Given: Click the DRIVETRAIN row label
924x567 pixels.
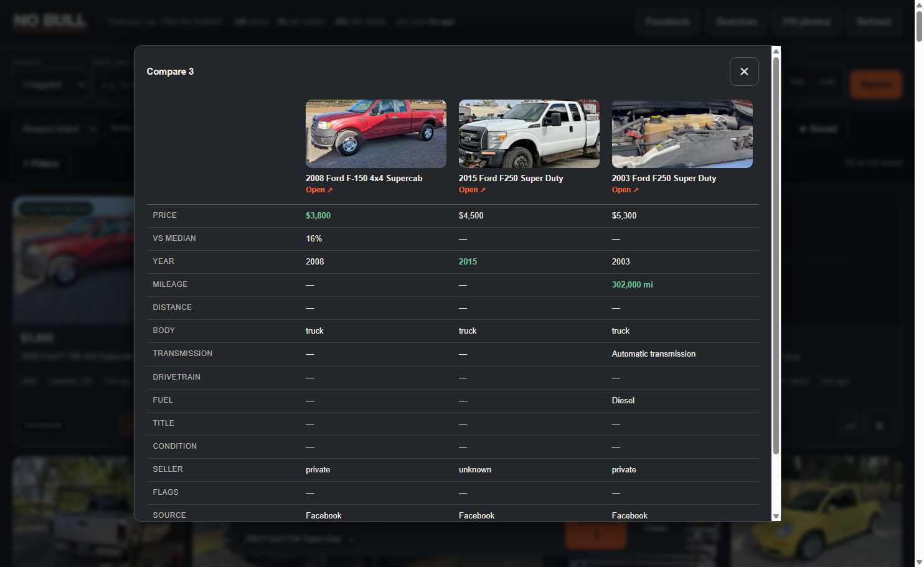Looking at the screenshot, I should click(177, 377).
